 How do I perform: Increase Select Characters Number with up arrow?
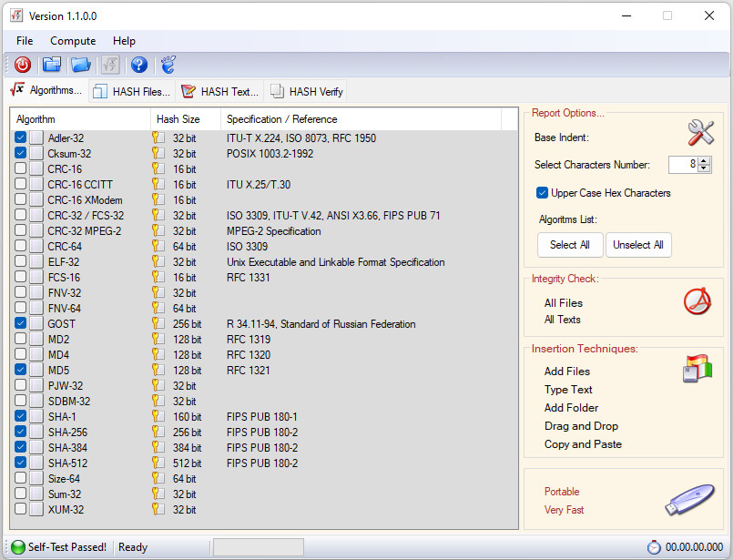(704, 160)
